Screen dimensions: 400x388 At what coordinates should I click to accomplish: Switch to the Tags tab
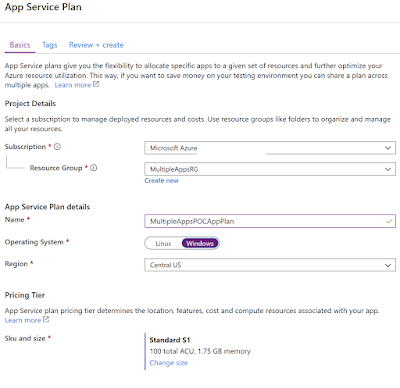coord(50,45)
